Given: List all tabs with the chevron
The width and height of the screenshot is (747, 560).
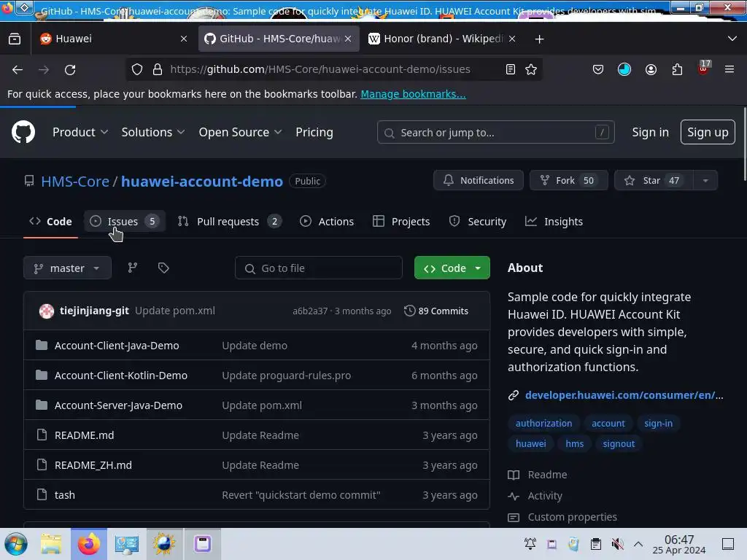Looking at the screenshot, I should point(732,39).
